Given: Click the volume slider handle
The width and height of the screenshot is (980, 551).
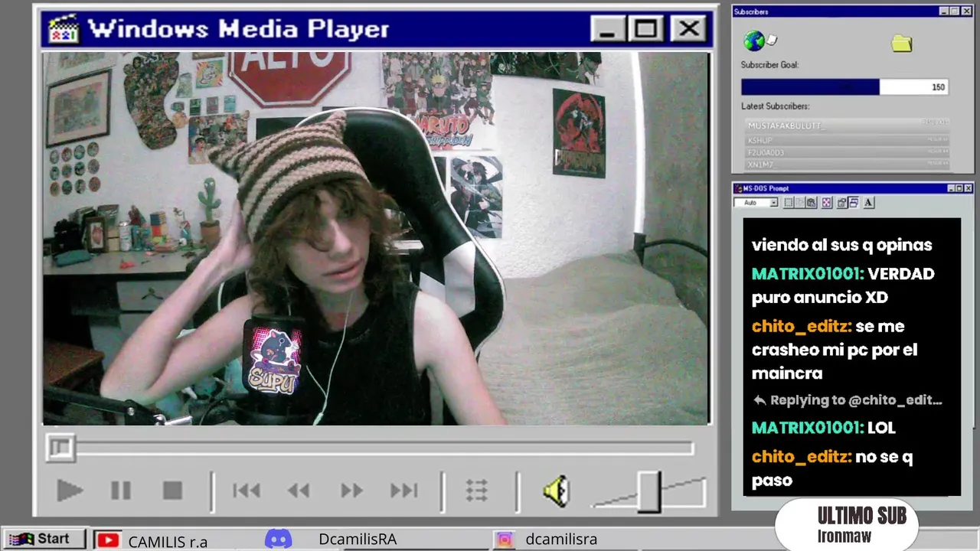Looking at the screenshot, I should [648, 491].
